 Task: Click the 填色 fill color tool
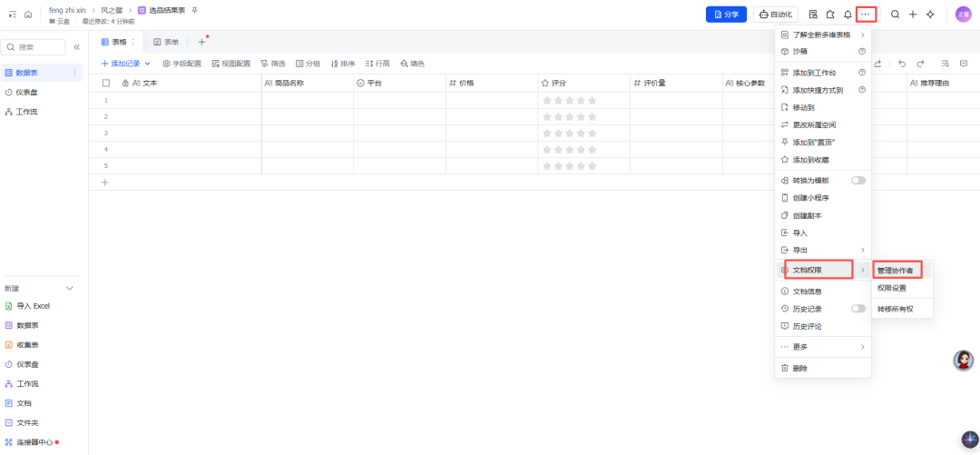[x=413, y=64]
